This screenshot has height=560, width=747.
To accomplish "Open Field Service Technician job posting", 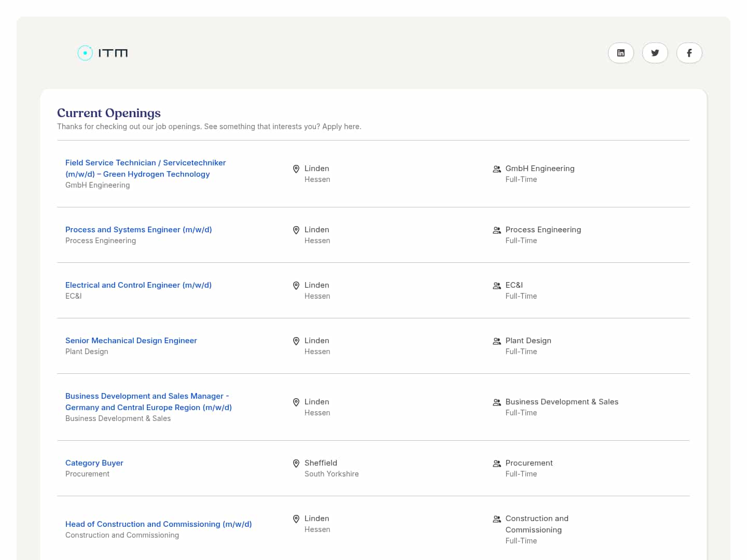I will point(145,169).
